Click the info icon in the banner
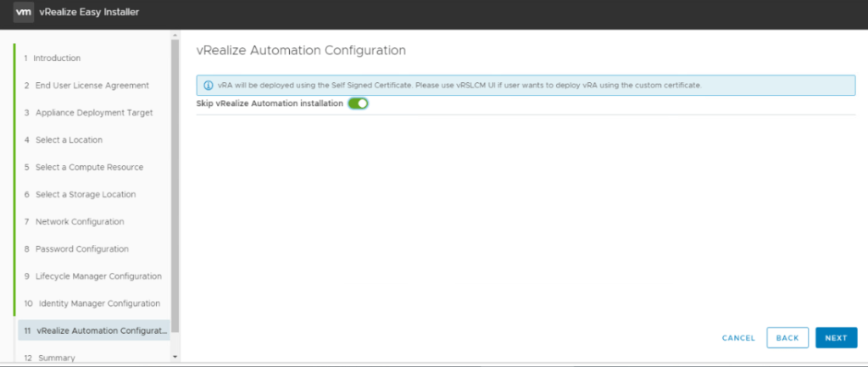Image resolution: width=868 pixels, height=367 pixels. pos(208,86)
